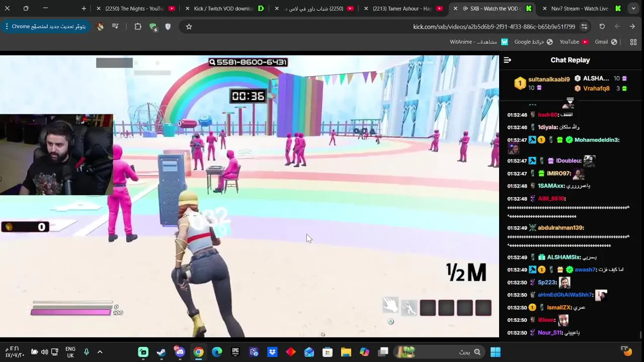Click chat username abdulrahman139
This screenshot has width=644, height=362.
click(x=560, y=228)
